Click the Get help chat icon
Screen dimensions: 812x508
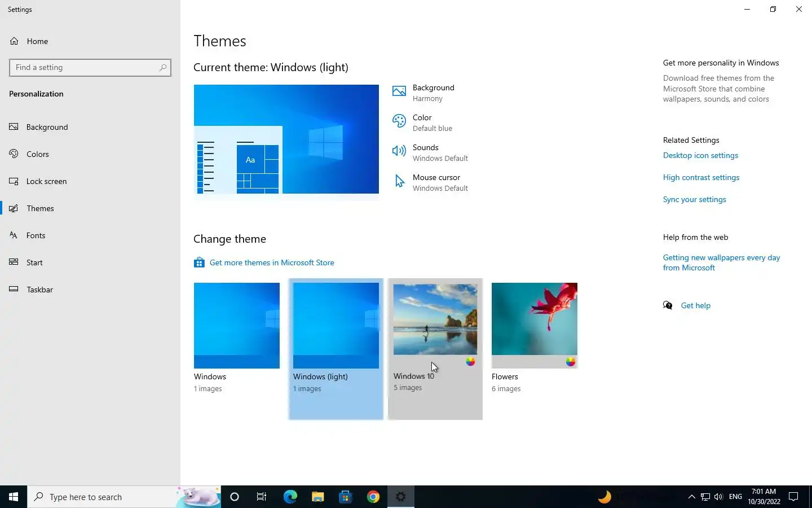click(x=668, y=305)
